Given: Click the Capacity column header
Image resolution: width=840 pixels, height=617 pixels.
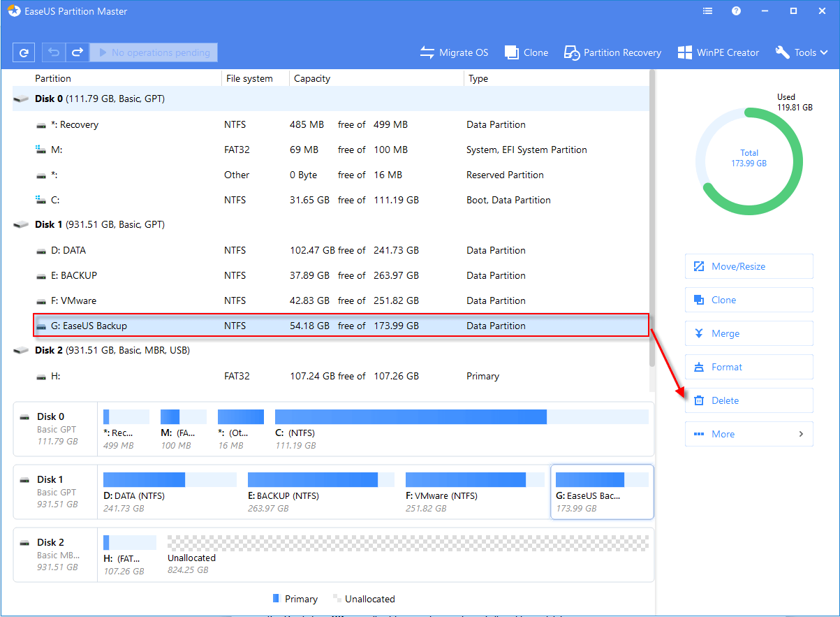Looking at the screenshot, I should (312, 78).
